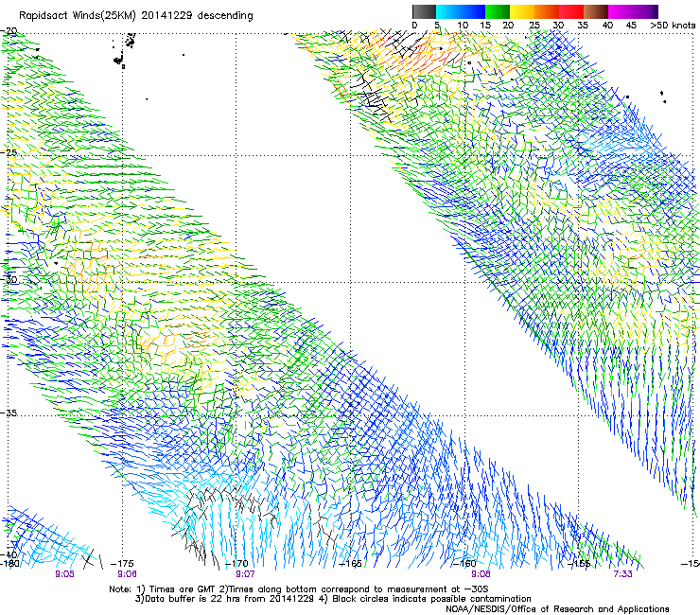Click the red 30–35 knots legend segment
This screenshot has width=700, height=615.
click(x=571, y=11)
